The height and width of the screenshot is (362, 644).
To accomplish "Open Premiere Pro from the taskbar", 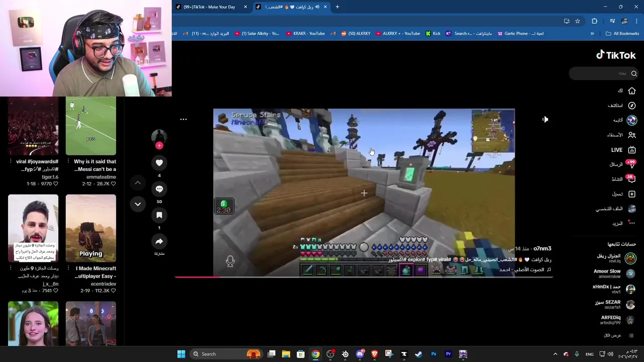I will [x=448, y=354].
